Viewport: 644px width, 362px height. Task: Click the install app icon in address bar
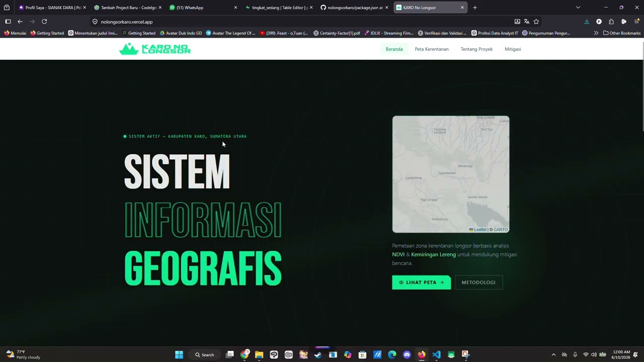(517, 22)
